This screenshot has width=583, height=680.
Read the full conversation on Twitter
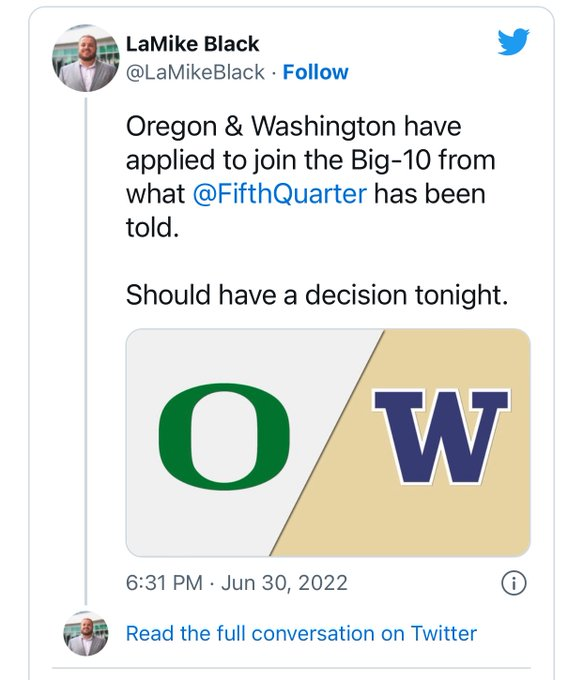(301, 634)
